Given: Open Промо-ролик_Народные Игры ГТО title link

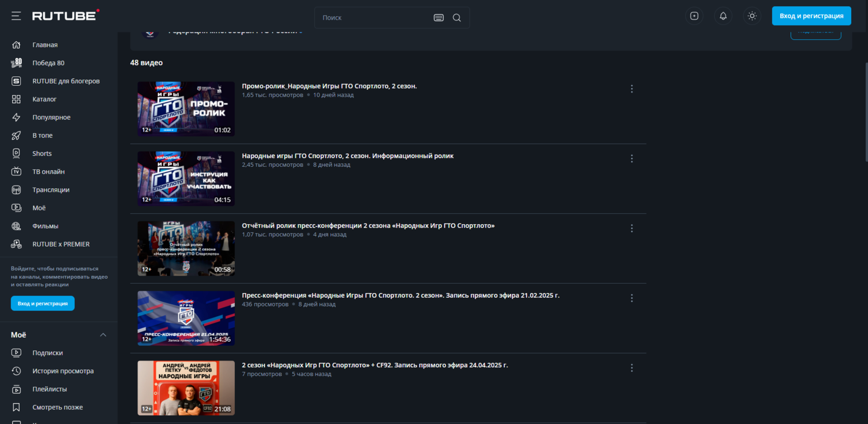Looking at the screenshot, I should [329, 86].
